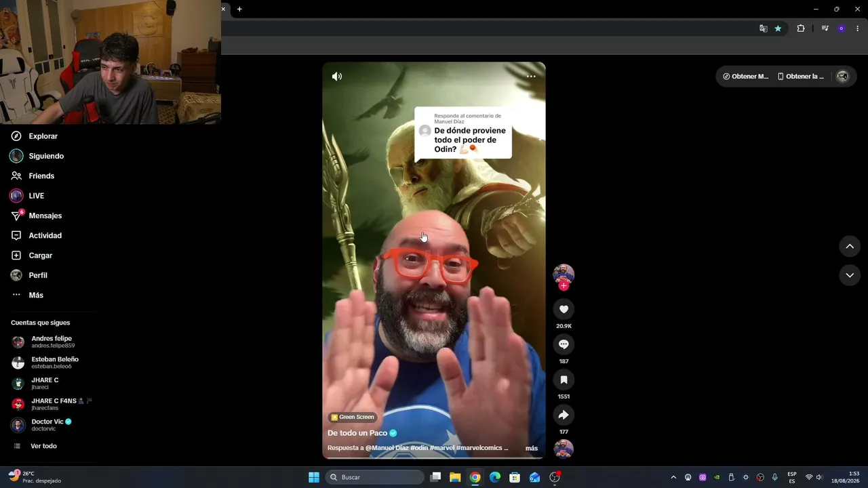The image size is (868, 488).
Task: Open the ESP language indicator
Action: [x=792, y=477]
